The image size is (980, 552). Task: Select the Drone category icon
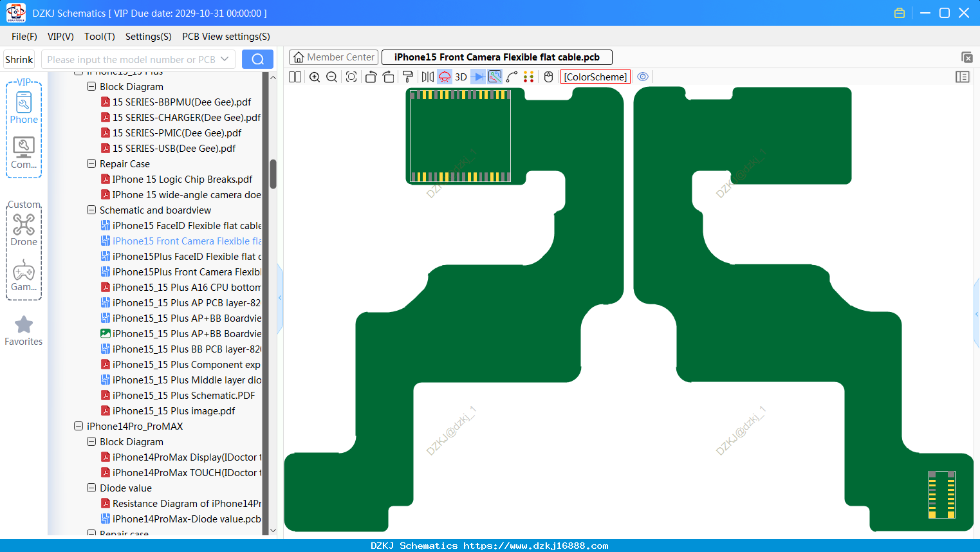[24, 230]
